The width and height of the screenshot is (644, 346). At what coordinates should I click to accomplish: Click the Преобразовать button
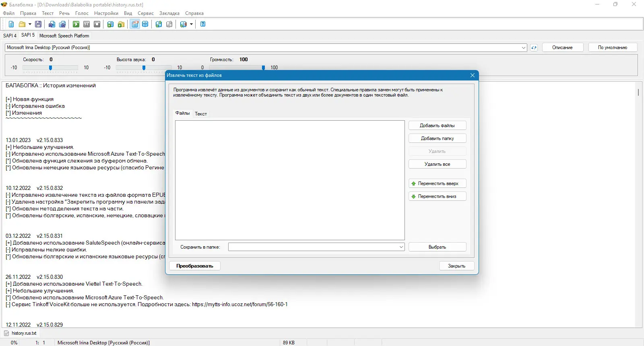coord(195,266)
